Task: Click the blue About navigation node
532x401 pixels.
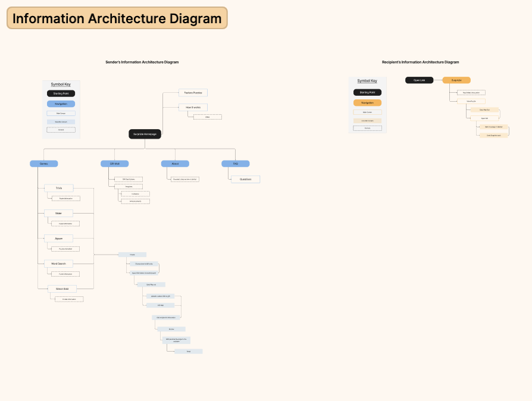Action: click(x=175, y=164)
